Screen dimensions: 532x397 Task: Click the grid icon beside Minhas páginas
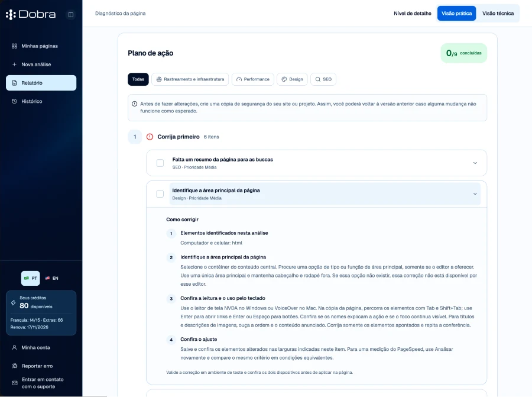(14, 46)
